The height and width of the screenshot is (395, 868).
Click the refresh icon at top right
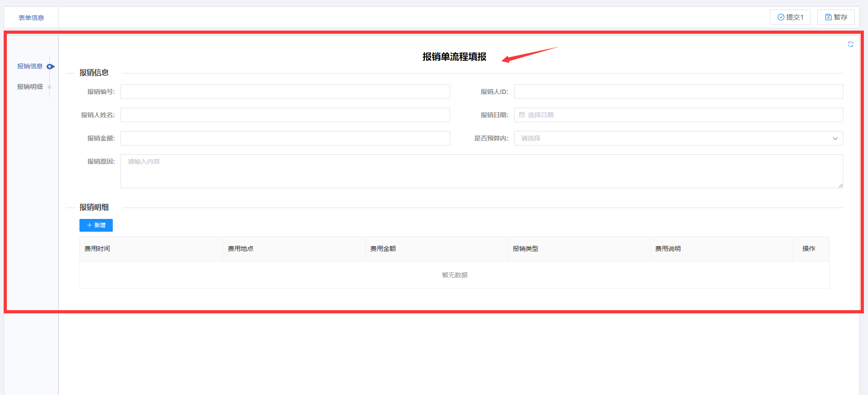pos(850,44)
